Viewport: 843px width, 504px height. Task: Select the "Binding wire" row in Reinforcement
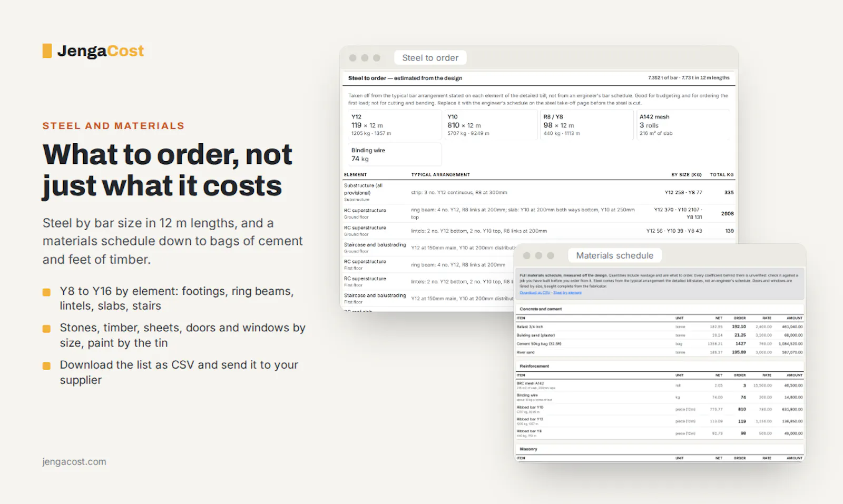[660, 397]
